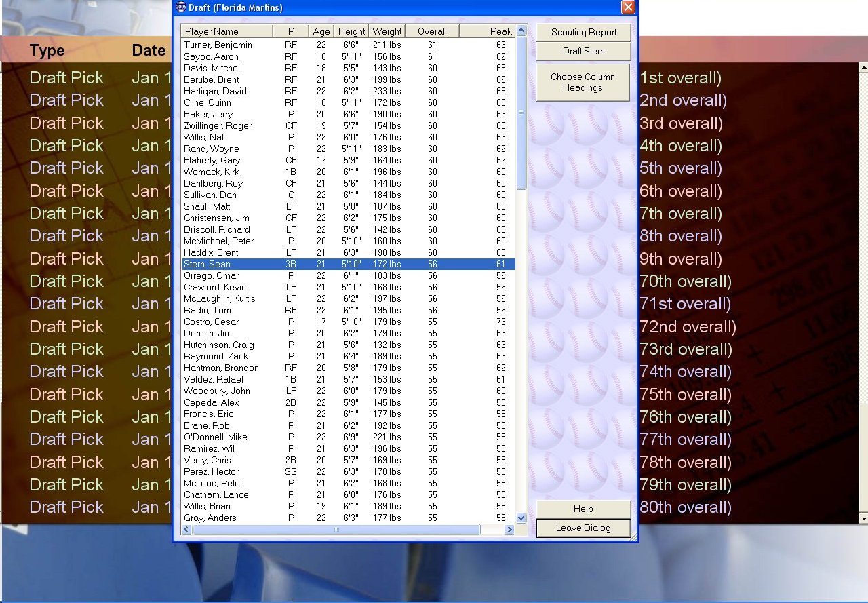Screen dimensions: 868x603
Task: Click the horizontal scroll left arrow
Action: coord(186,529)
